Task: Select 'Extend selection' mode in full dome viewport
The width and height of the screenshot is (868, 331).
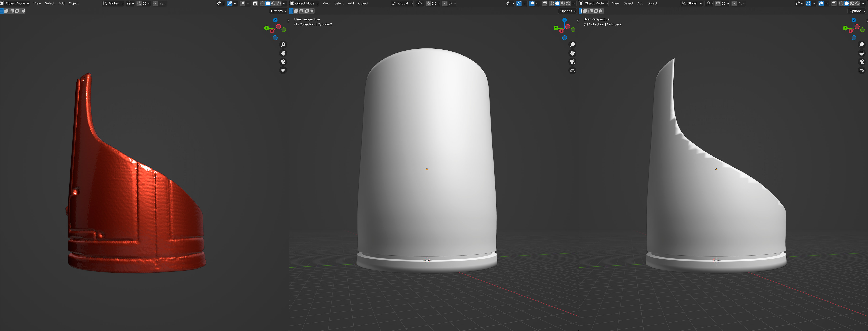Action: point(296,11)
